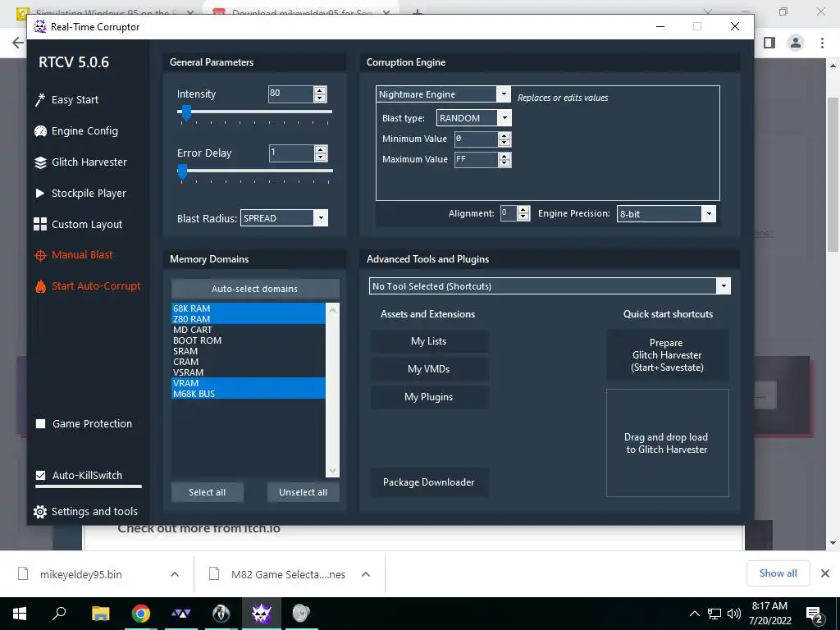This screenshot has width=840, height=630.
Task: Open Chrome three-dot menu
Action: [822, 43]
